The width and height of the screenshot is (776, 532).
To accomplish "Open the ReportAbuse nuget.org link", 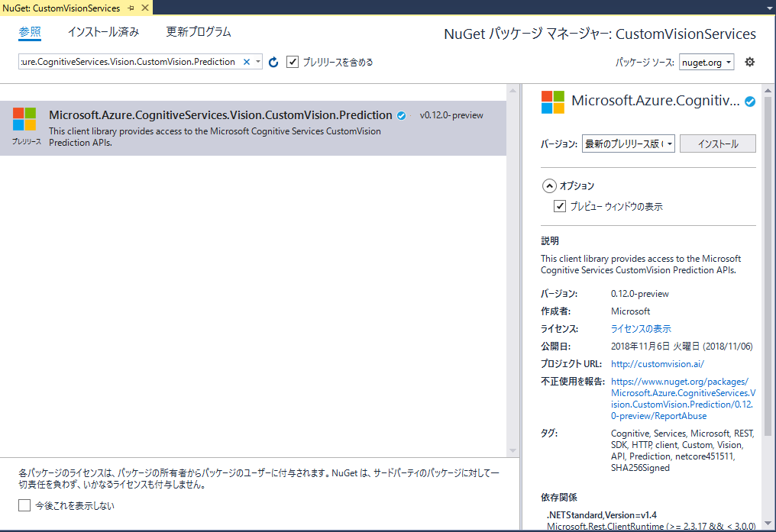I will pyautogui.click(x=683, y=398).
